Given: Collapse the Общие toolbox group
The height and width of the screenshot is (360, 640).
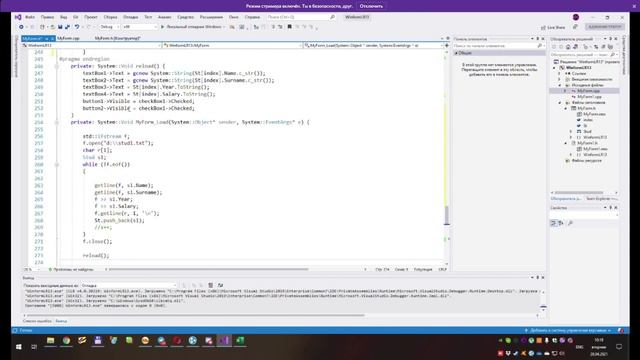Looking at the screenshot, I should coord(456,53).
